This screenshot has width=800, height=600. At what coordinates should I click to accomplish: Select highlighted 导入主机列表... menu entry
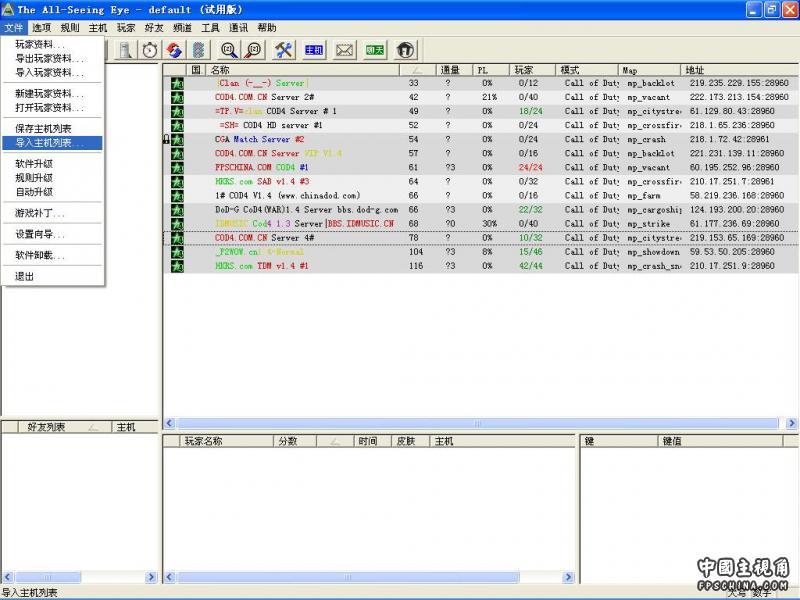coord(53,143)
